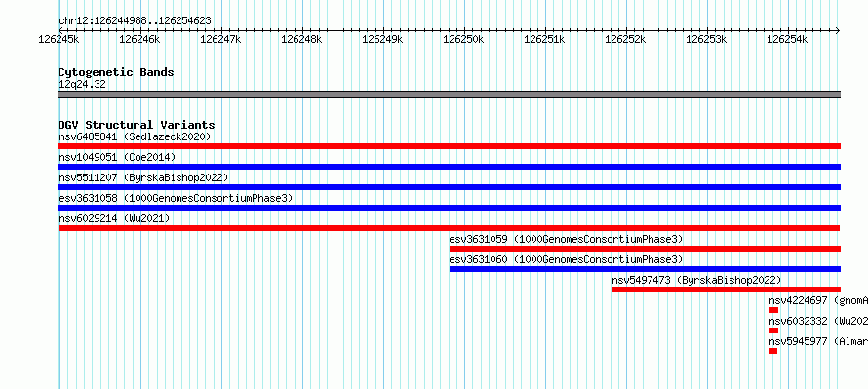Click the nsv6029214 (Wu2021) label
Screen dimensions: 868x389
point(114,218)
